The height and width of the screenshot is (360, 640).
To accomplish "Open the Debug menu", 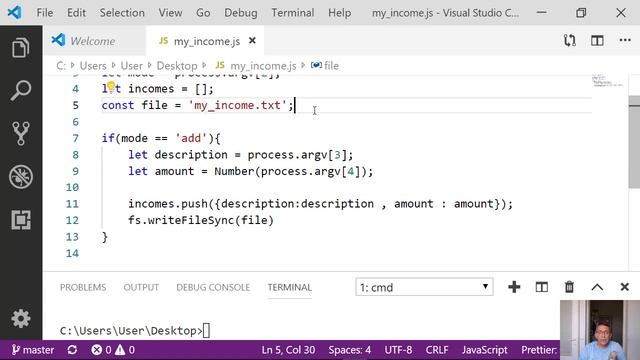I will point(241,13).
